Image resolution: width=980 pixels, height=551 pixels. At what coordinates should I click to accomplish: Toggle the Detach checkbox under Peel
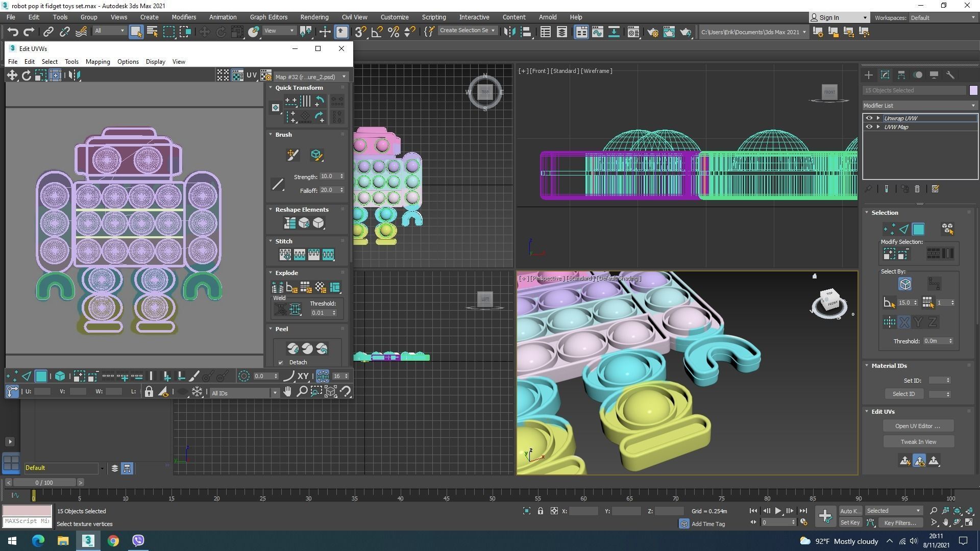coord(281,363)
